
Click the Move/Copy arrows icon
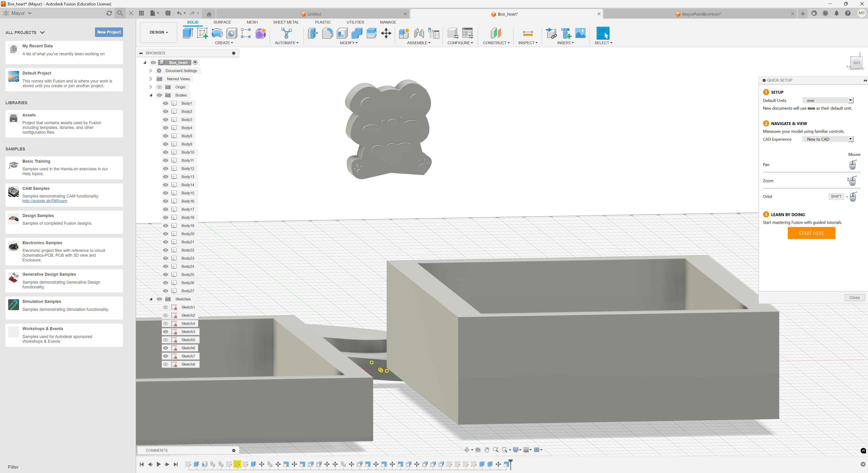pyautogui.click(x=386, y=33)
